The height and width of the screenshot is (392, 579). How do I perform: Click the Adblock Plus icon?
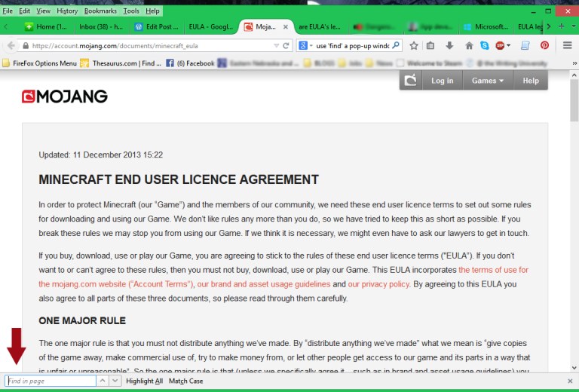point(500,45)
